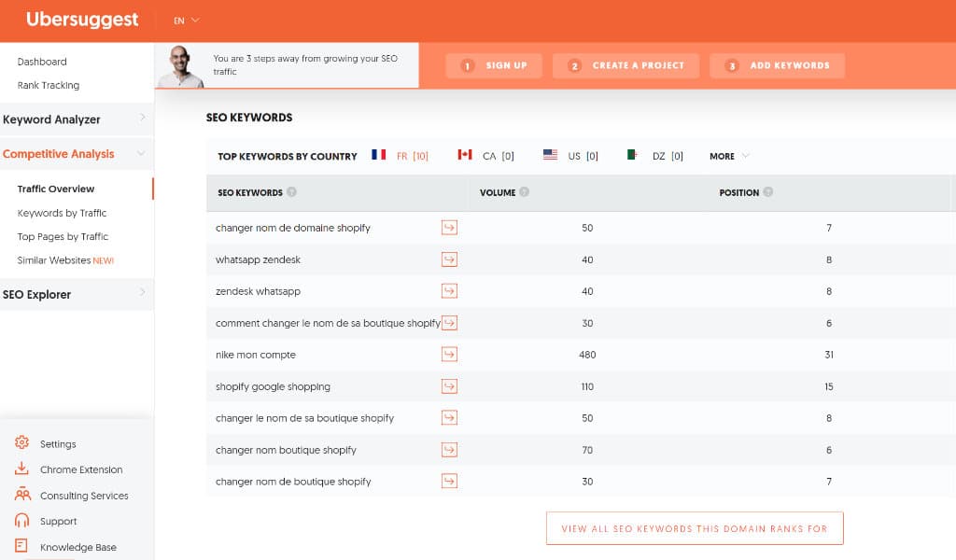Open the Chrome Extension link
The width and height of the screenshot is (956, 560).
81,469
